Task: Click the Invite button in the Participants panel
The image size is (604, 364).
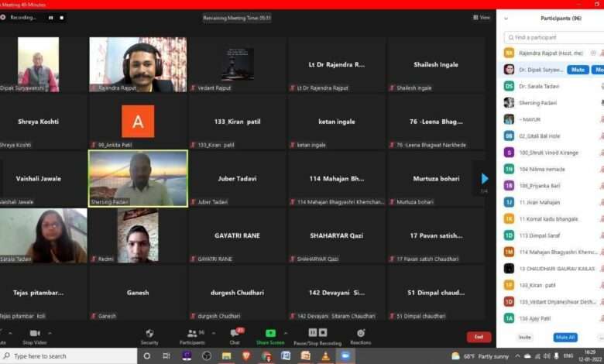Action: pyautogui.click(x=525, y=338)
